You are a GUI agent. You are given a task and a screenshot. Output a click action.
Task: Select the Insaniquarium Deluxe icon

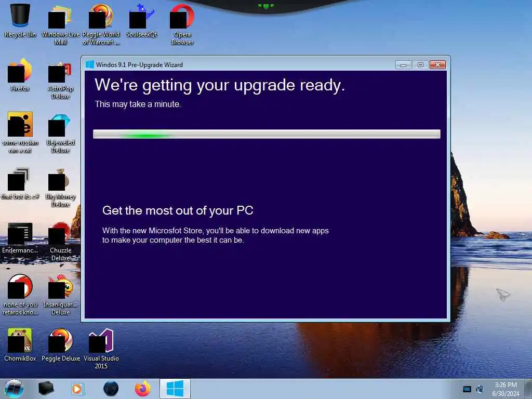[x=60, y=295]
